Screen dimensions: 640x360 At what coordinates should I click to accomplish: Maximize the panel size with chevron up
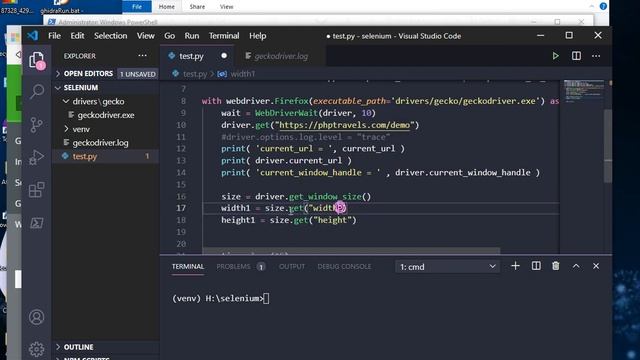coord(576,266)
